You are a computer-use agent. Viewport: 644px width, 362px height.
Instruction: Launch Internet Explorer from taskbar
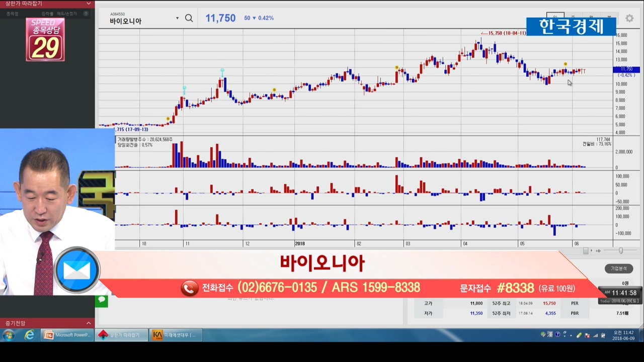click(x=29, y=335)
